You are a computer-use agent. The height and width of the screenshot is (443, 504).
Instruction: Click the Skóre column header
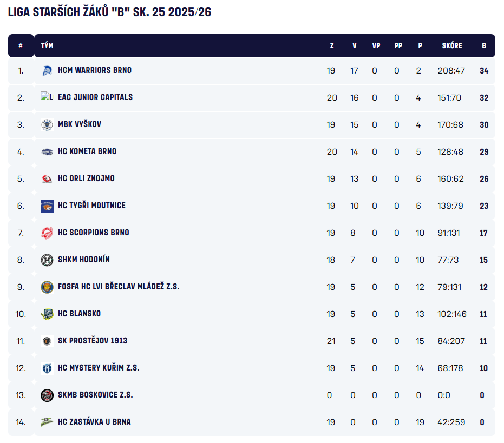point(451,46)
